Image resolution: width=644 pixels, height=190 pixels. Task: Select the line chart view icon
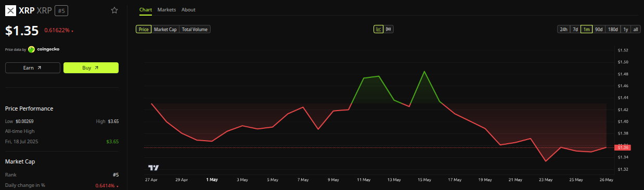coord(378,29)
